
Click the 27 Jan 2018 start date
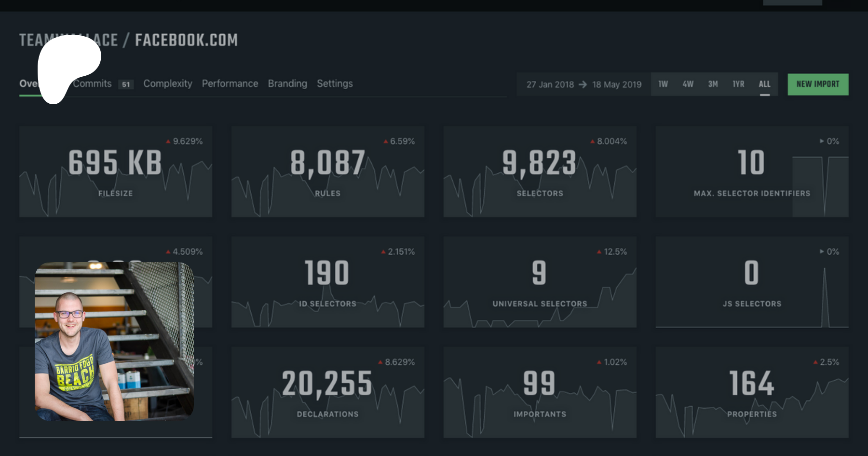coord(550,85)
